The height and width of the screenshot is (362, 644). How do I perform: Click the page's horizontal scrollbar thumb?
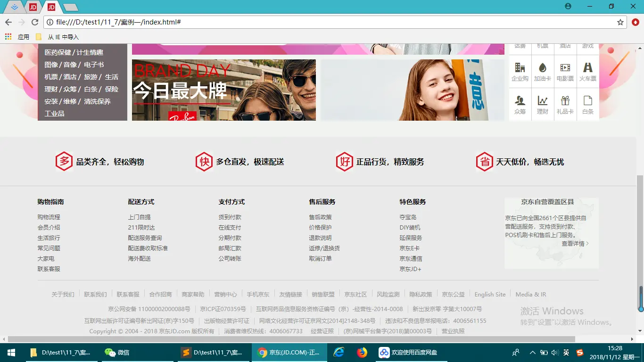coord(291,339)
